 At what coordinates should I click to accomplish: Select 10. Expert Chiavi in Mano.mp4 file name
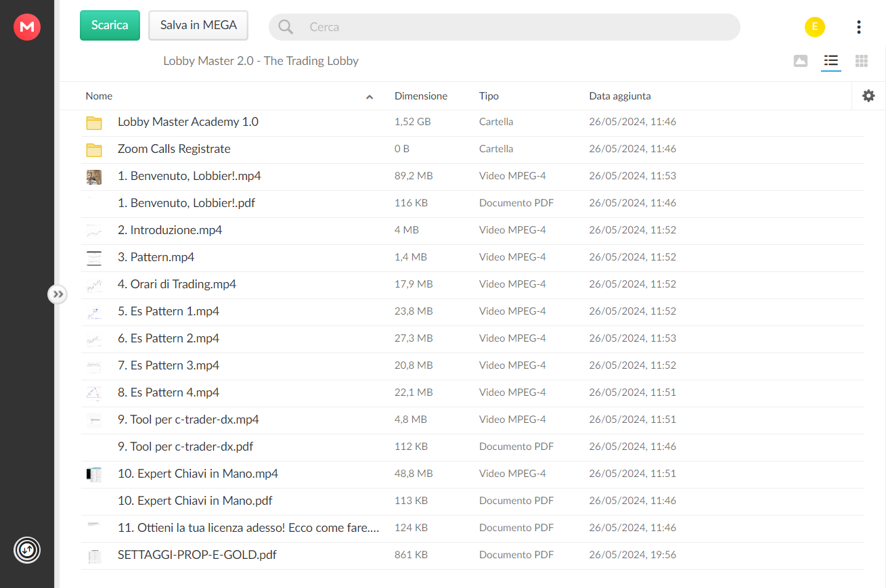[198, 474]
